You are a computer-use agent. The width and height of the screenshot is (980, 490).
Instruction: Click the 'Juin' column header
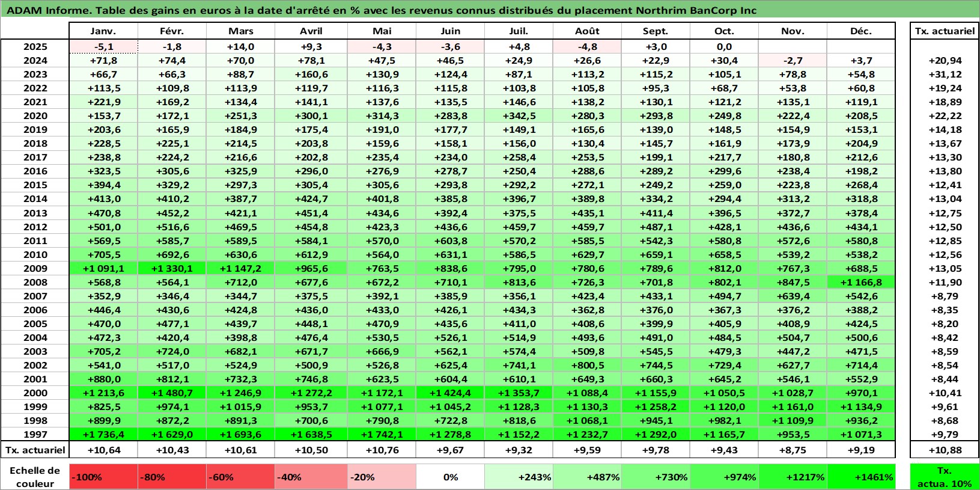coord(450,31)
